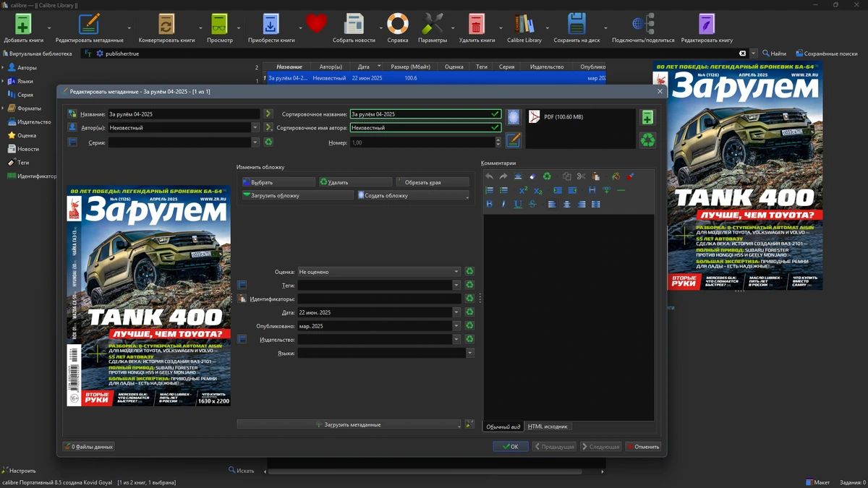This screenshot has height=488, width=868.
Task: Select the Обычный вид tab
Action: coord(503,427)
